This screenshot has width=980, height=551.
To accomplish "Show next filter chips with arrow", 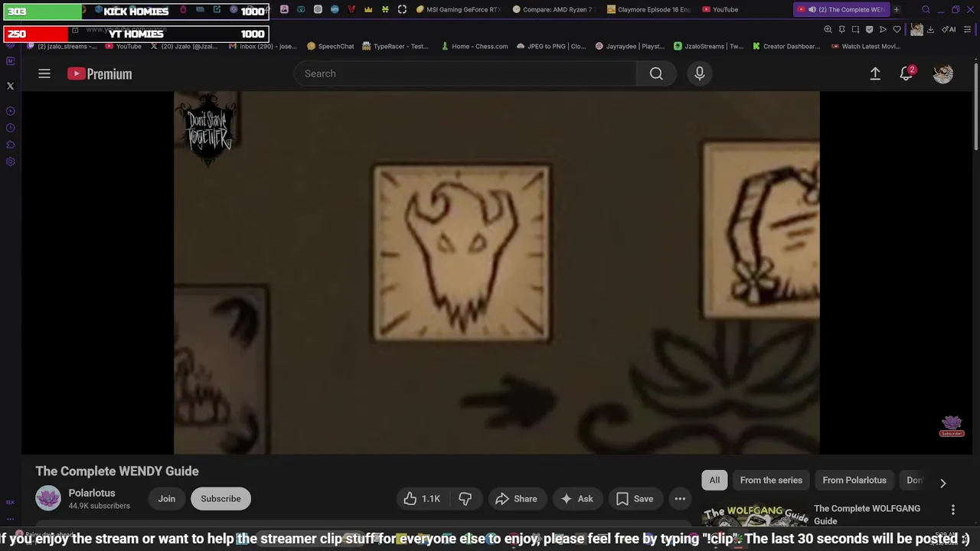I will (942, 483).
